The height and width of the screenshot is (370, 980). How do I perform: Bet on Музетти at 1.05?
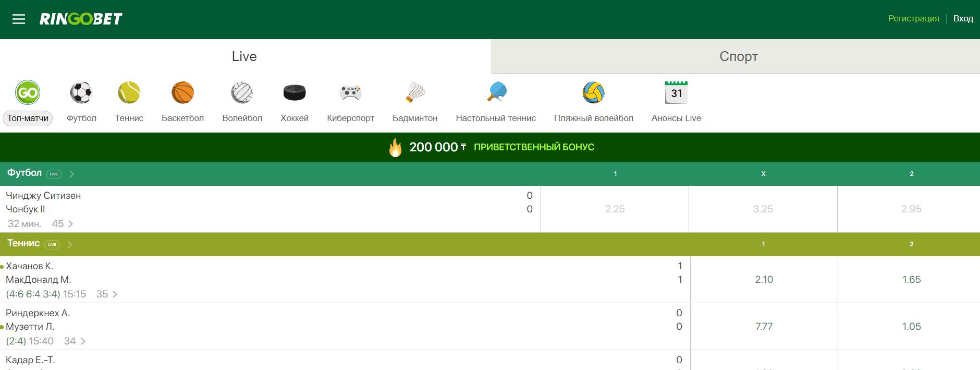[x=912, y=326]
